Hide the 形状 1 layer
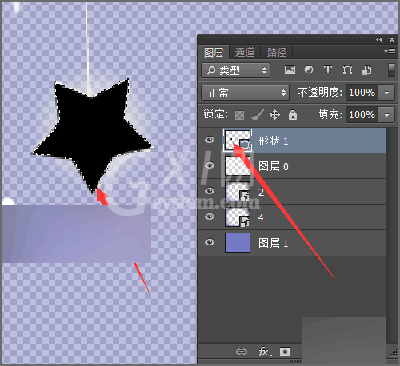The image size is (400, 366). 210,139
